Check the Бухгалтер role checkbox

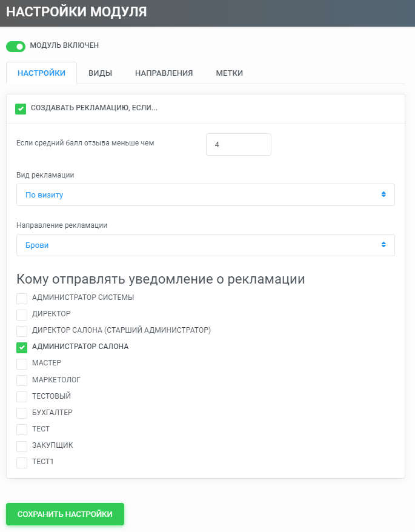(x=22, y=413)
